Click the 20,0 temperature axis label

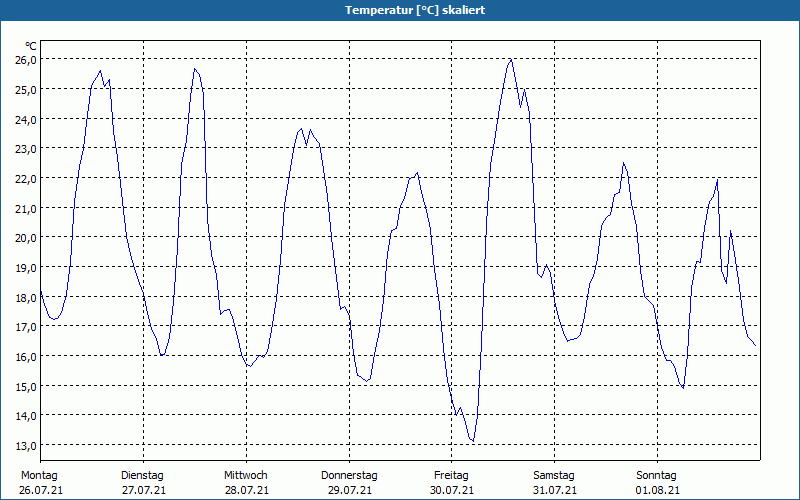click(x=26, y=237)
